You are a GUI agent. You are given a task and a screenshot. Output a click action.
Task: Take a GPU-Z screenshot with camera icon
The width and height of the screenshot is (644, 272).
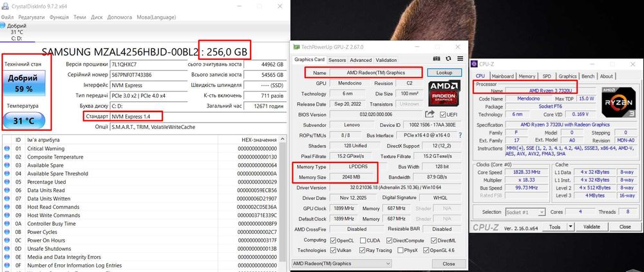[x=437, y=59]
